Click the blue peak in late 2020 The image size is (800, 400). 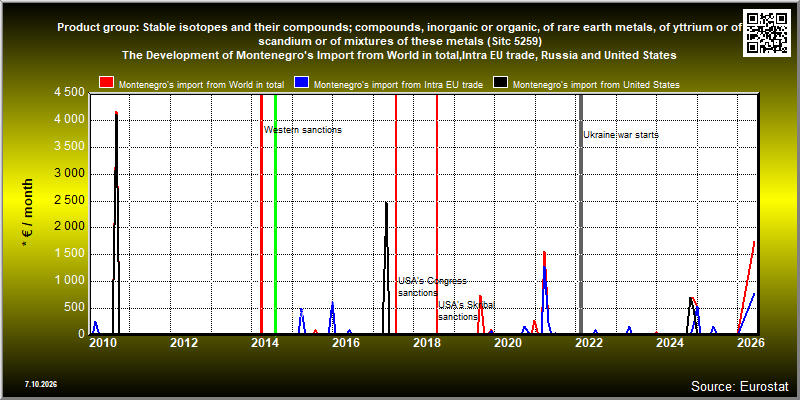[544, 267]
